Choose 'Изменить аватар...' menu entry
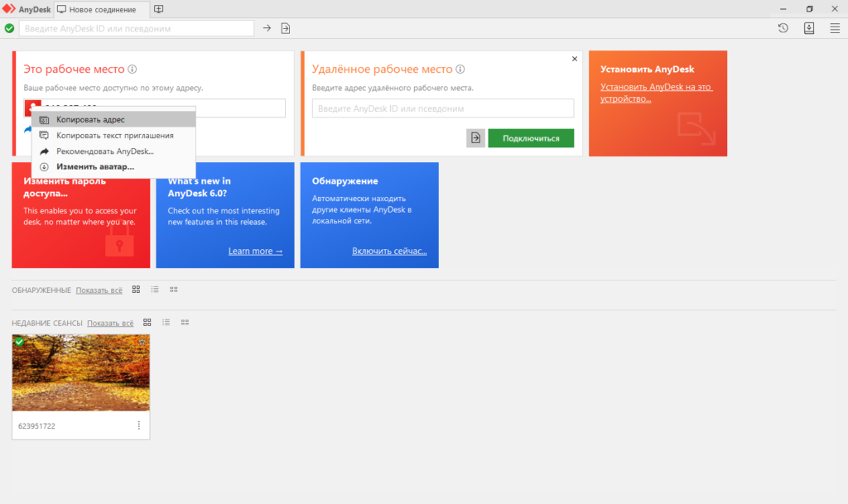Viewport: 848px width, 504px height. (94, 166)
